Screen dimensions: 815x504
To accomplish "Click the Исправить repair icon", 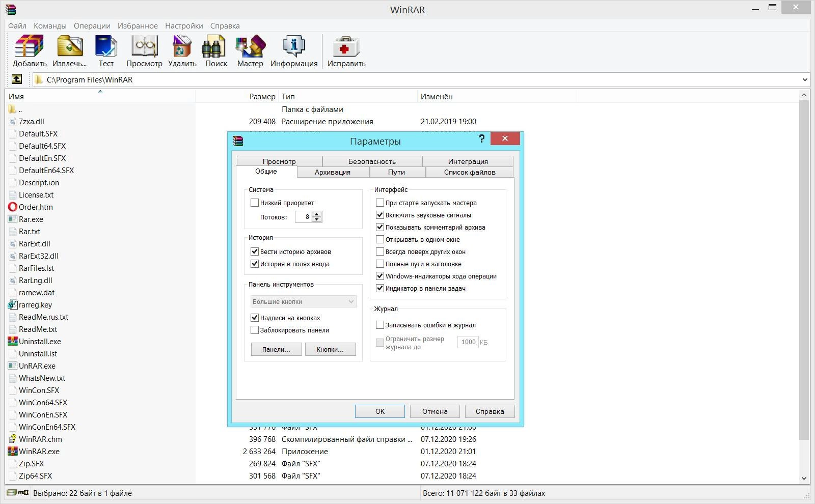I will 346,46.
